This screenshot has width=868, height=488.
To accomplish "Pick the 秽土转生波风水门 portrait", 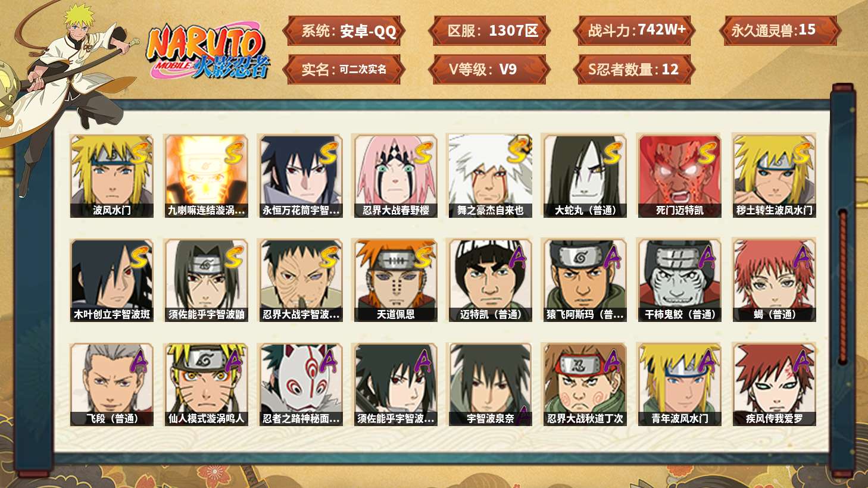I will (774, 176).
